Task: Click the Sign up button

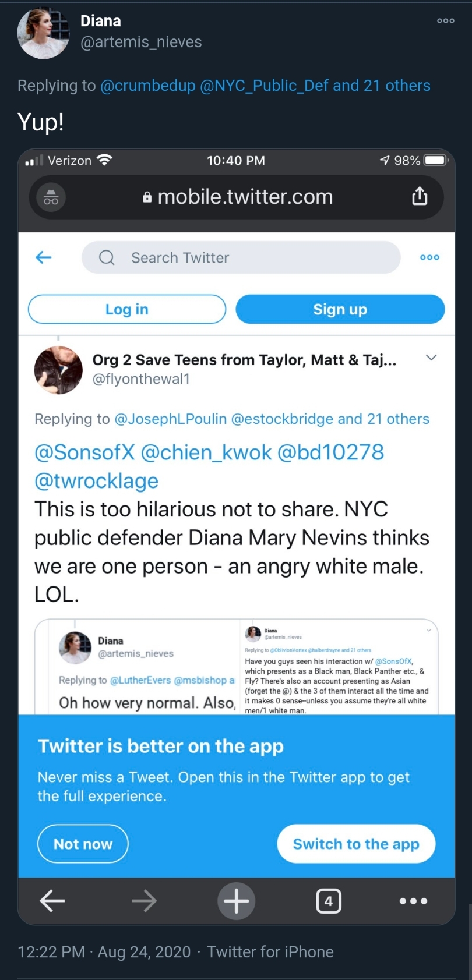Action: 340,309
